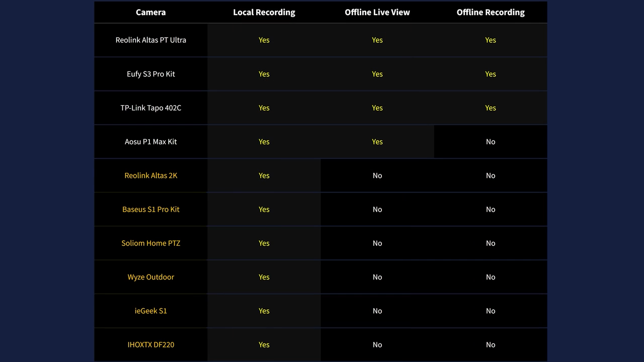Click Offline Live View Yes for TP-Link Tapo 402C
Viewport: 644px width, 362px height.
377,108
